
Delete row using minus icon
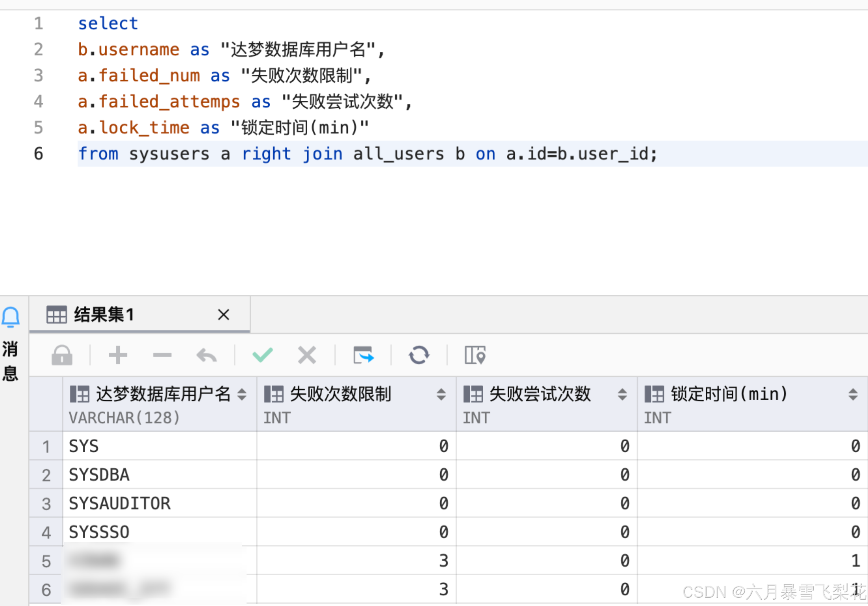pyautogui.click(x=162, y=355)
